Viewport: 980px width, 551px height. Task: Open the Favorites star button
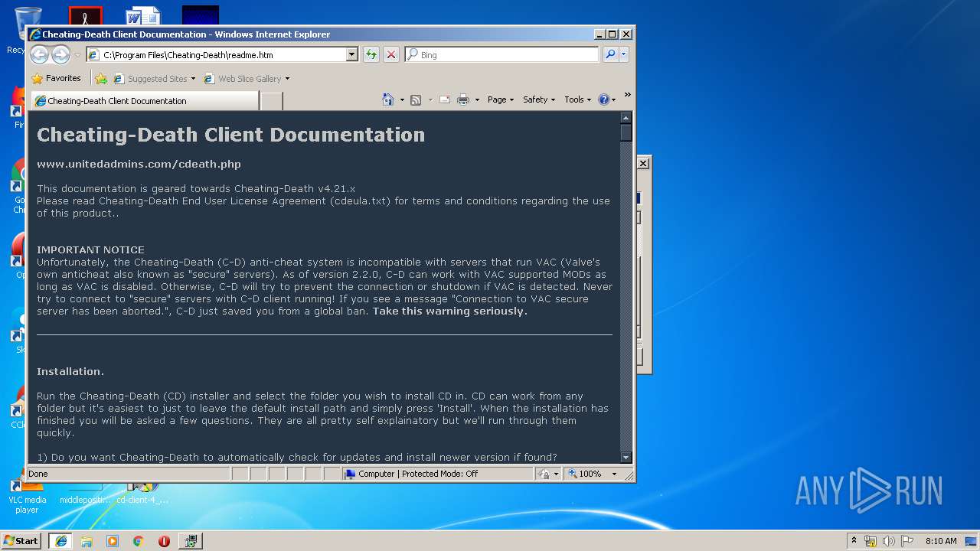click(x=56, y=78)
